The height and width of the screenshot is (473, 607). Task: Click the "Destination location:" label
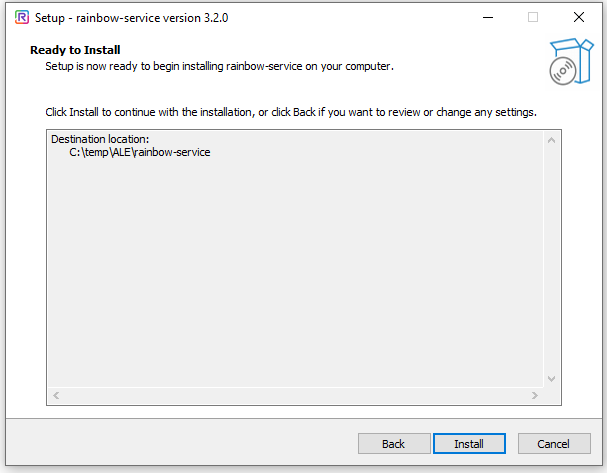click(99, 139)
